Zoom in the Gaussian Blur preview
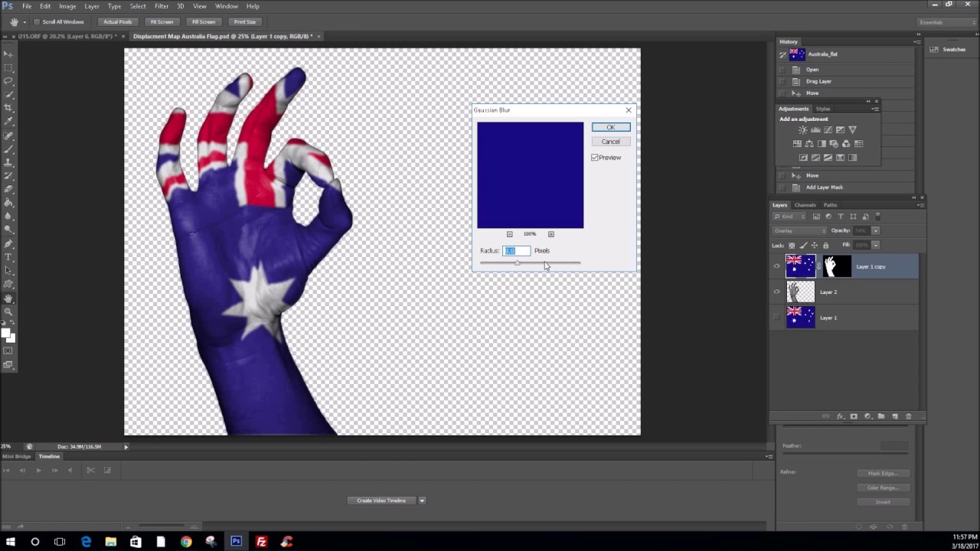Image resolution: width=980 pixels, height=551 pixels. pos(550,234)
